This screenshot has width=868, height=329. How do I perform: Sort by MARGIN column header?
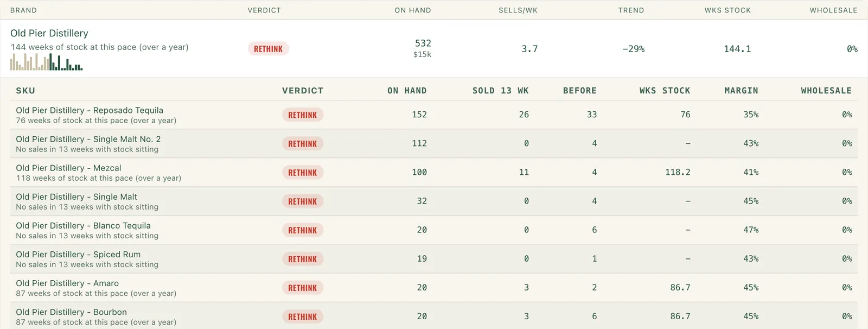[x=741, y=91]
